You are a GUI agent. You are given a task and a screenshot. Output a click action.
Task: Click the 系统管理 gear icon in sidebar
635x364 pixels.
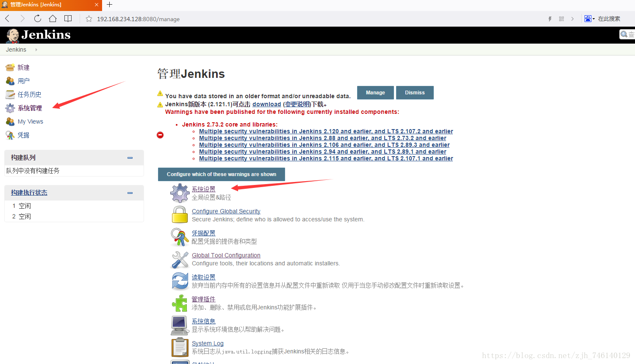click(x=10, y=108)
